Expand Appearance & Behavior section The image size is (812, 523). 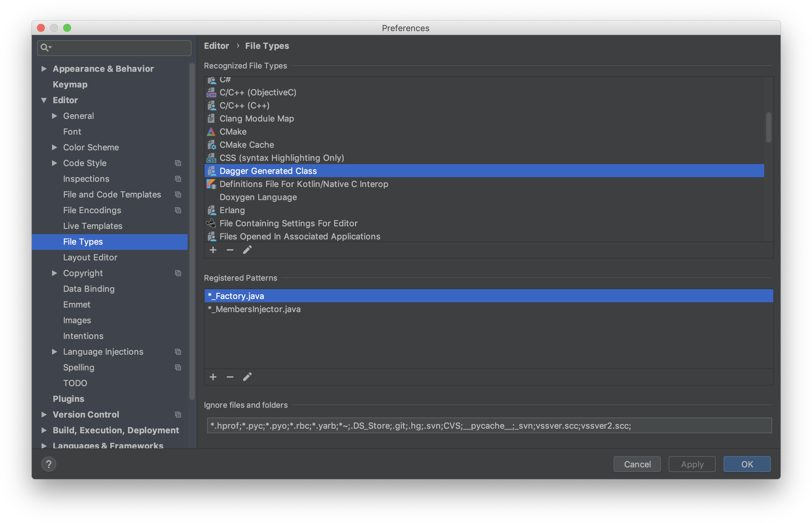point(44,68)
